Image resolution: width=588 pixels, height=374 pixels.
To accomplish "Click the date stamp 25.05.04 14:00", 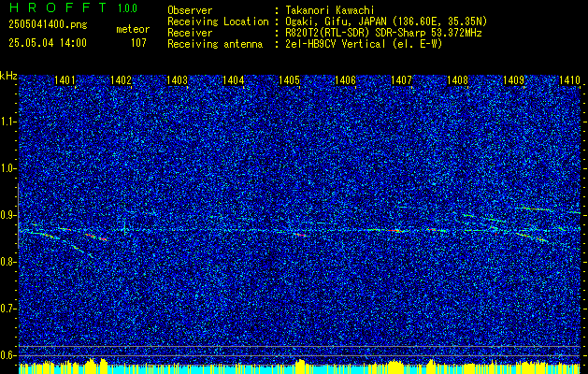I will 48,43.
